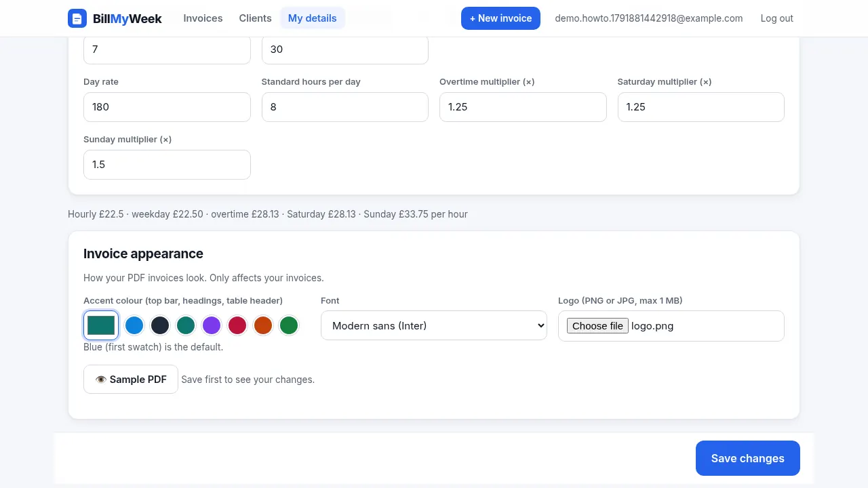Screen dimensions: 868x488
Task: Edit the Day rate field
Action: pyautogui.click(x=167, y=107)
